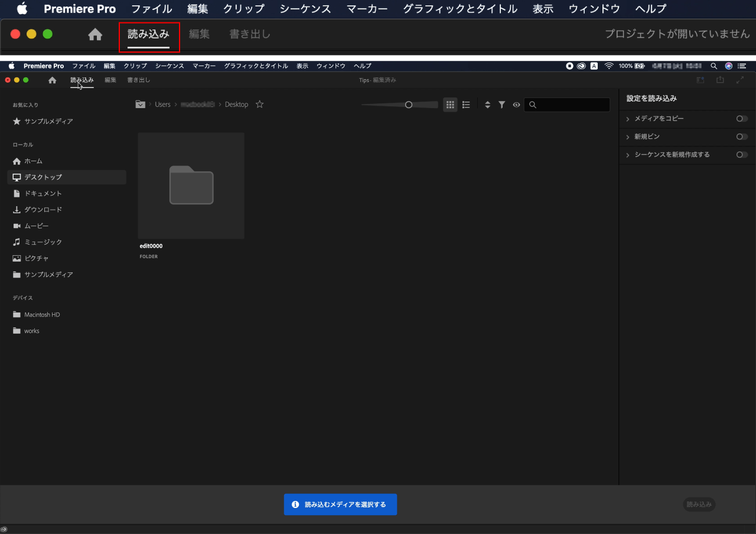
Task: Open Creative Cloud icon in macOS menu bar
Action: pos(582,66)
